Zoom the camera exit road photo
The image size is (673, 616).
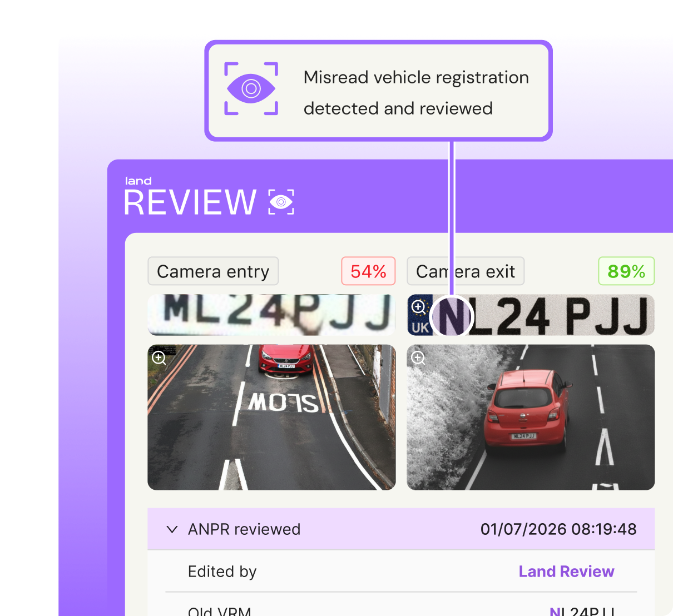click(418, 358)
